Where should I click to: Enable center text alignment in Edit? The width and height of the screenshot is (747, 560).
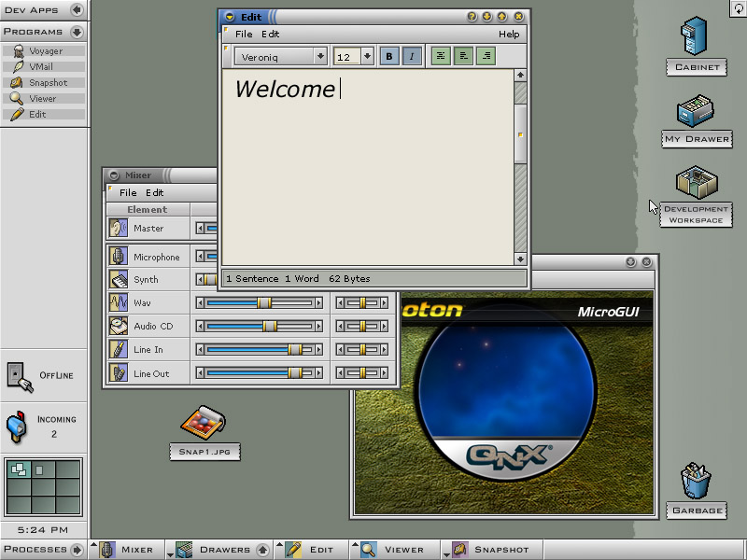click(440, 56)
